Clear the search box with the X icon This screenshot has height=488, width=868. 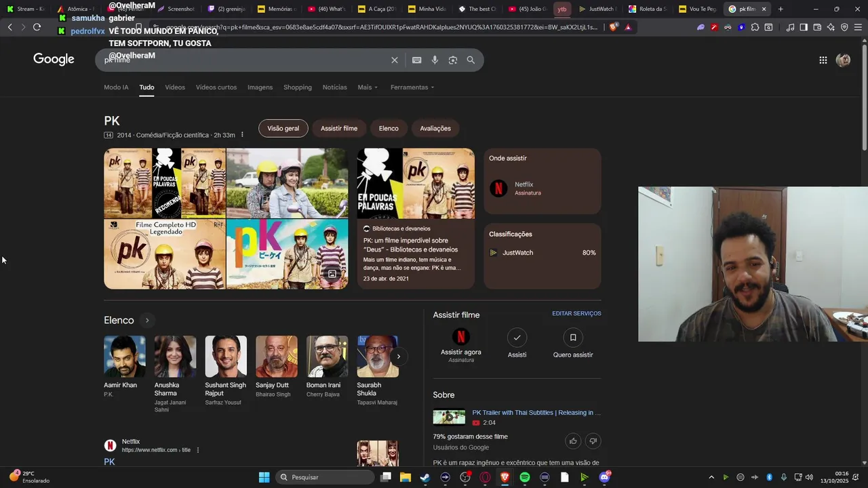[395, 60]
